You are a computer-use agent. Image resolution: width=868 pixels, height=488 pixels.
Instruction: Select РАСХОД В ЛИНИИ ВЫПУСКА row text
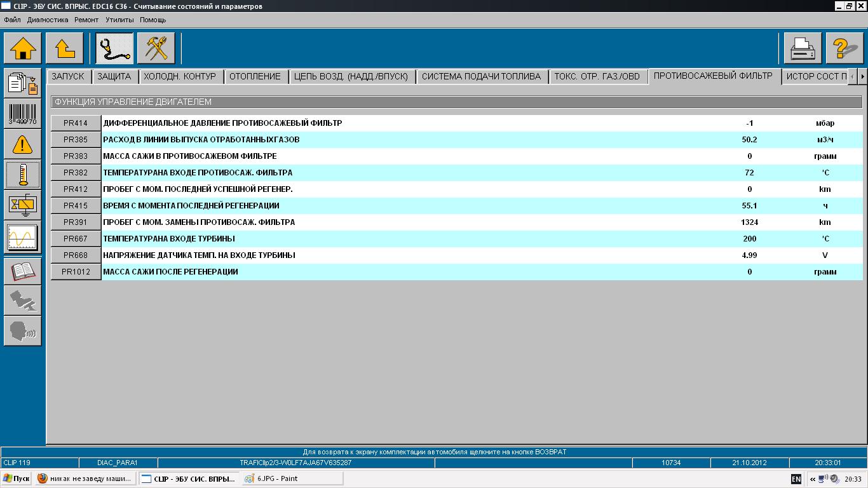click(x=201, y=140)
